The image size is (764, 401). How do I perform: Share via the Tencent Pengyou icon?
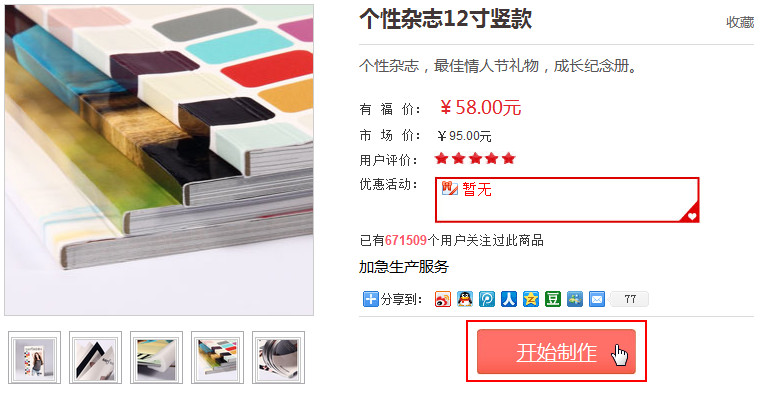point(487,299)
